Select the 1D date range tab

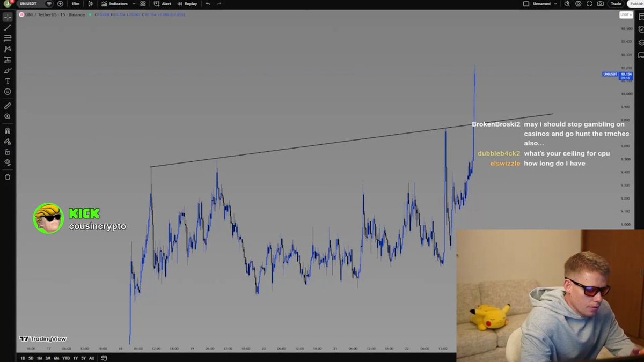coord(23,358)
